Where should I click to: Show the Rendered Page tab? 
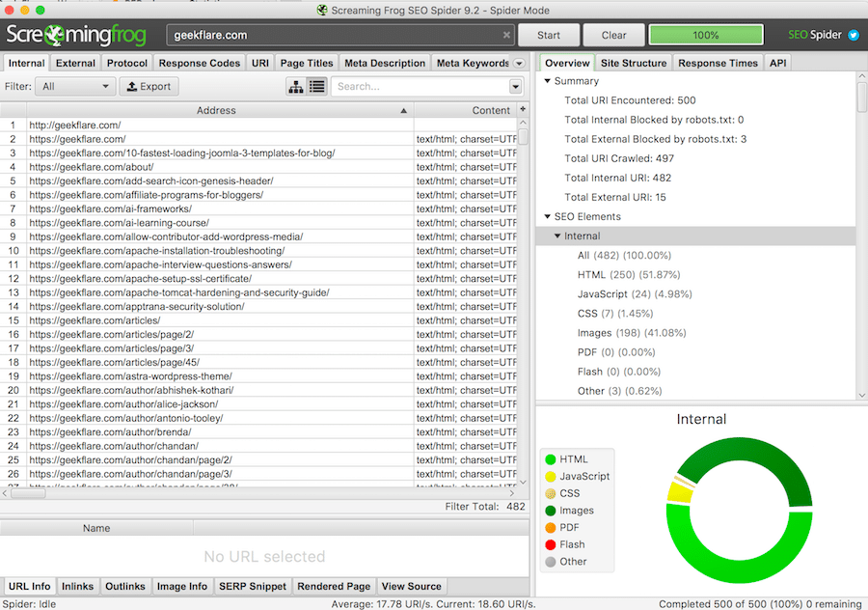click(x=334, y=586)
